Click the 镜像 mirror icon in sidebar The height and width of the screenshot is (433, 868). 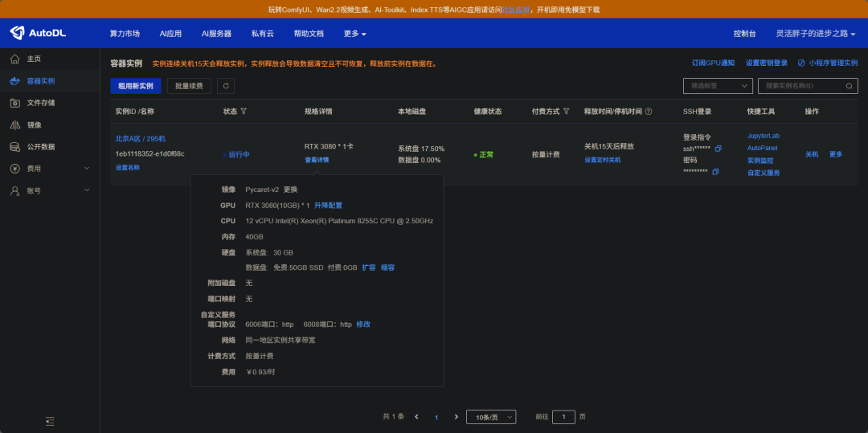point(15,125)
